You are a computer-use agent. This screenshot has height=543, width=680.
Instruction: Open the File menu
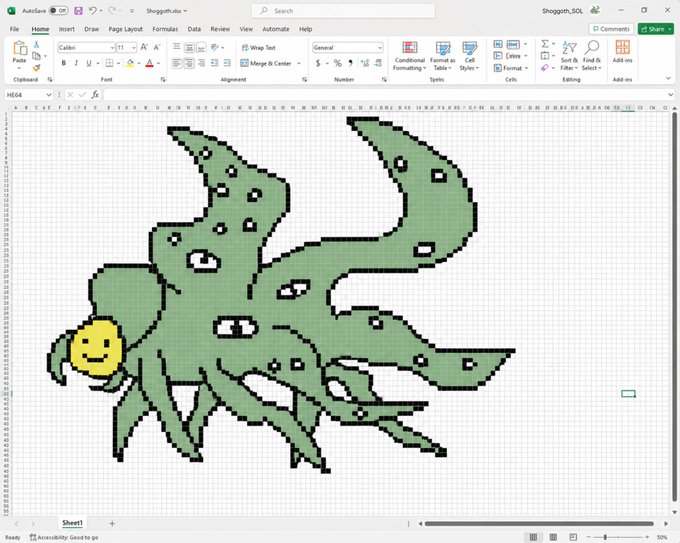pos(14,29)
